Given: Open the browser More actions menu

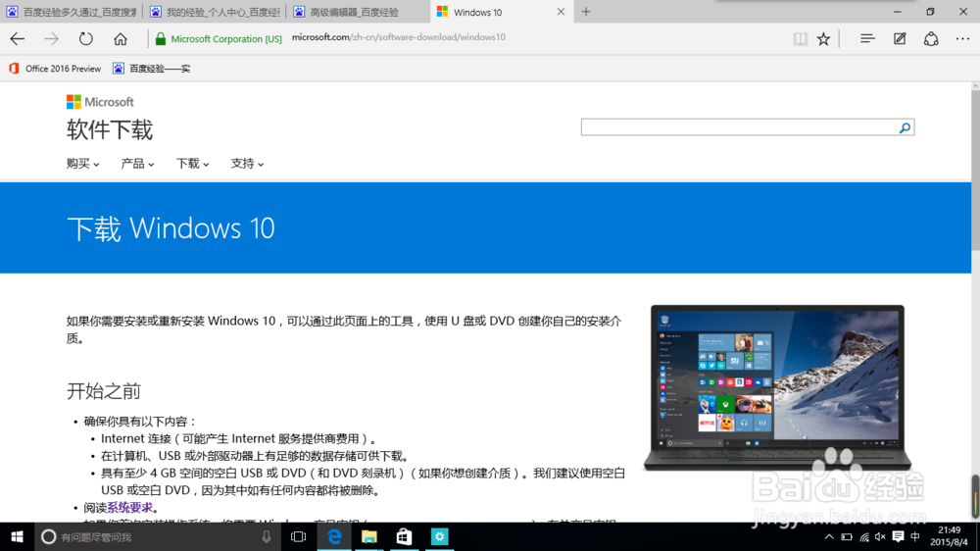Looking at the screenshot, I should 962,39.
